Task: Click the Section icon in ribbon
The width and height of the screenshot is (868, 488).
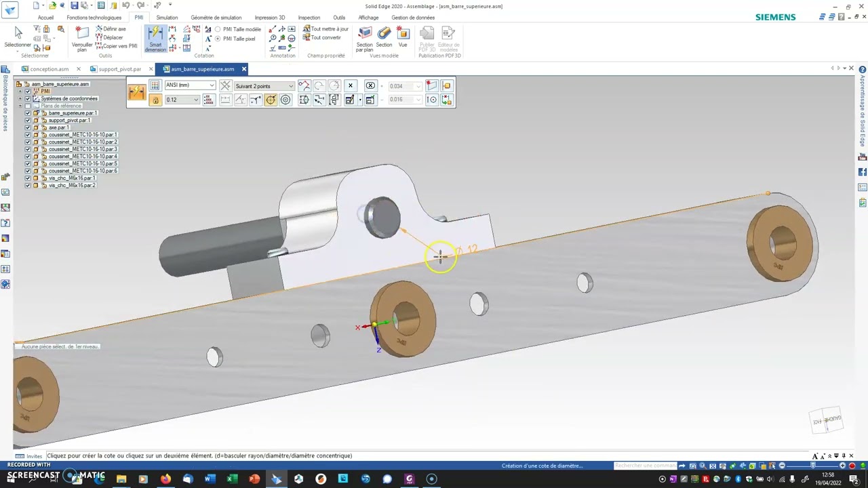Action: [384, 37]
